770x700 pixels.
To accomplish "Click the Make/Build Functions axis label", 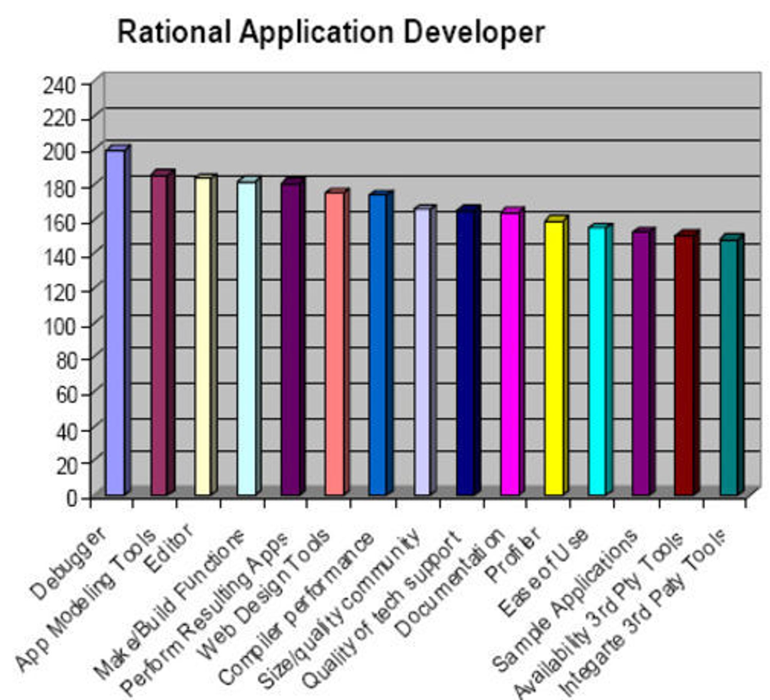I will coord(169,605).
